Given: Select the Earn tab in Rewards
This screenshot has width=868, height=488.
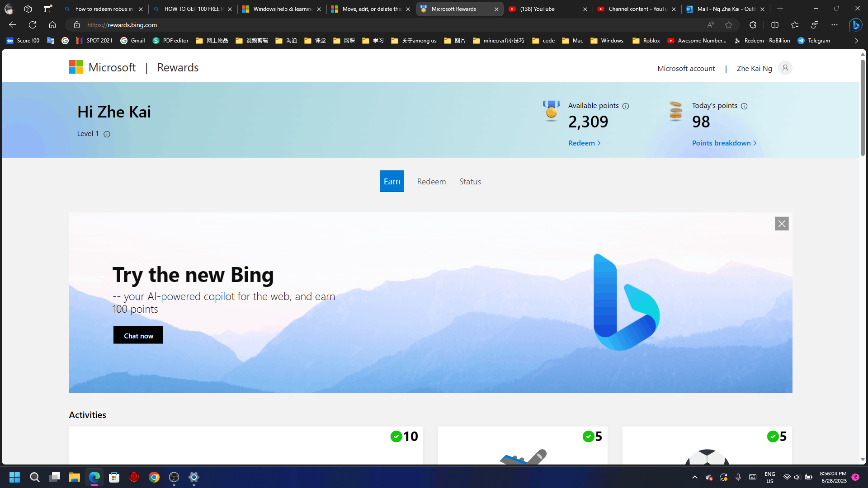Looking at the screenshot, I should 392,181.
